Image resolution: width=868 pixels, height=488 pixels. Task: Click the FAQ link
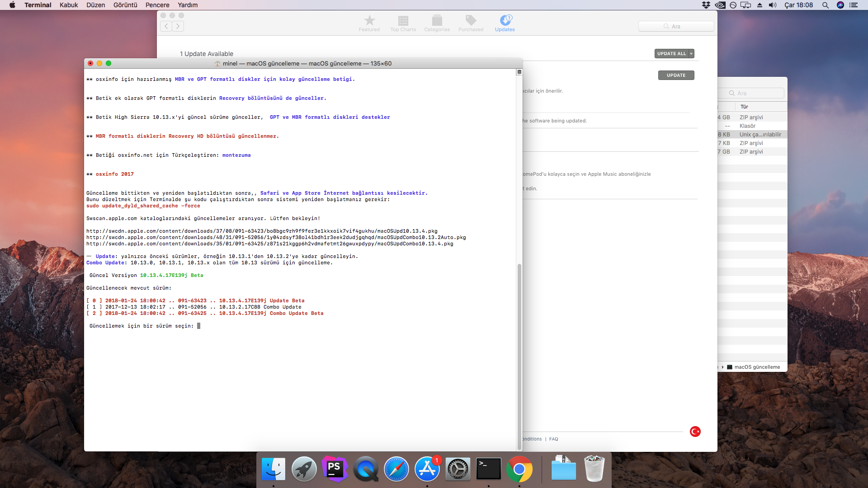(x=553, y=439)
